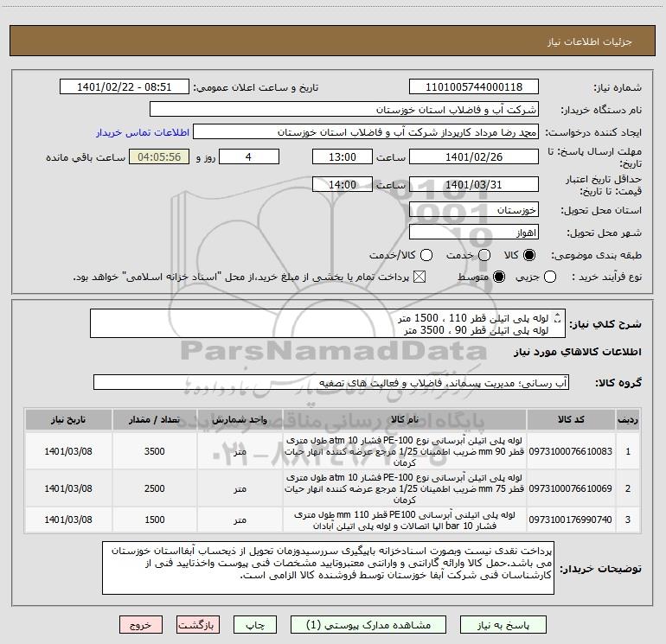Click the deadline time field 13:00
Screen dimensions: 666x644
(343, 156)
